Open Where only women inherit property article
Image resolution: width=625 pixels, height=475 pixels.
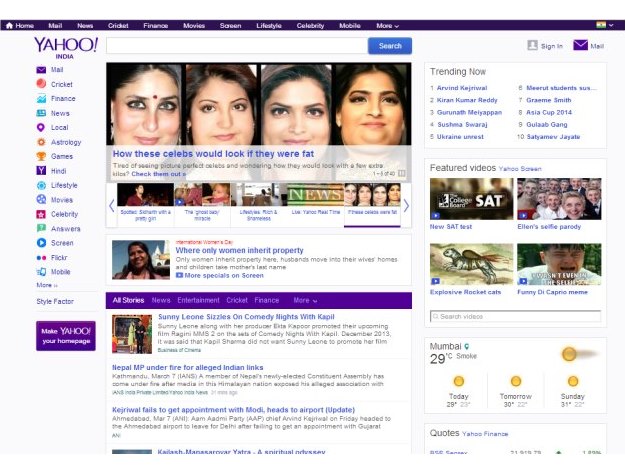point(239,250)
